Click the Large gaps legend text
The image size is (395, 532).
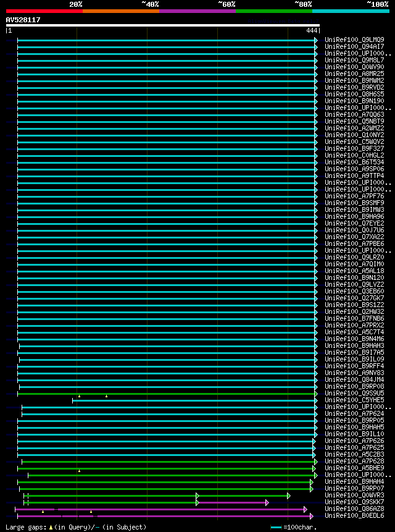[x=76, y=527]
